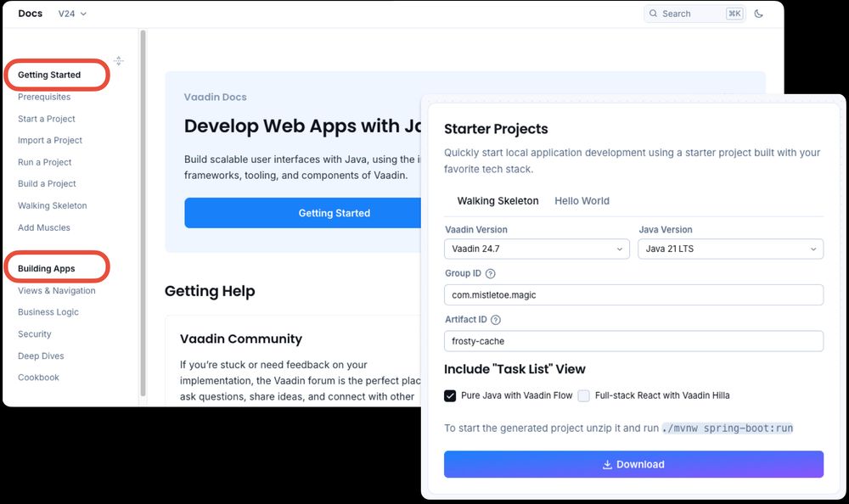The image size is (849, 504).
Task: Open Views & Navigation in the sidebar
Action: tap(56, 291)
